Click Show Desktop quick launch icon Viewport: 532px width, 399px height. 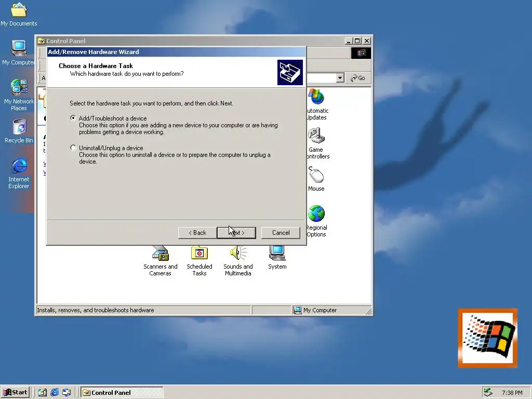43,393
